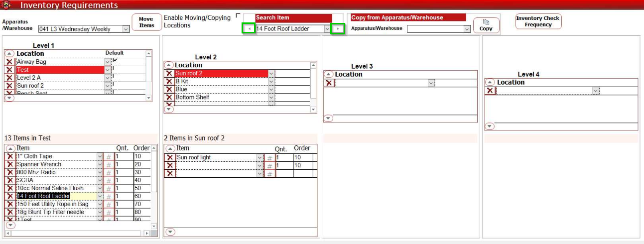Delete the B Kit location in Level 2
Viewport: 644px width, 244px height.
169,81
